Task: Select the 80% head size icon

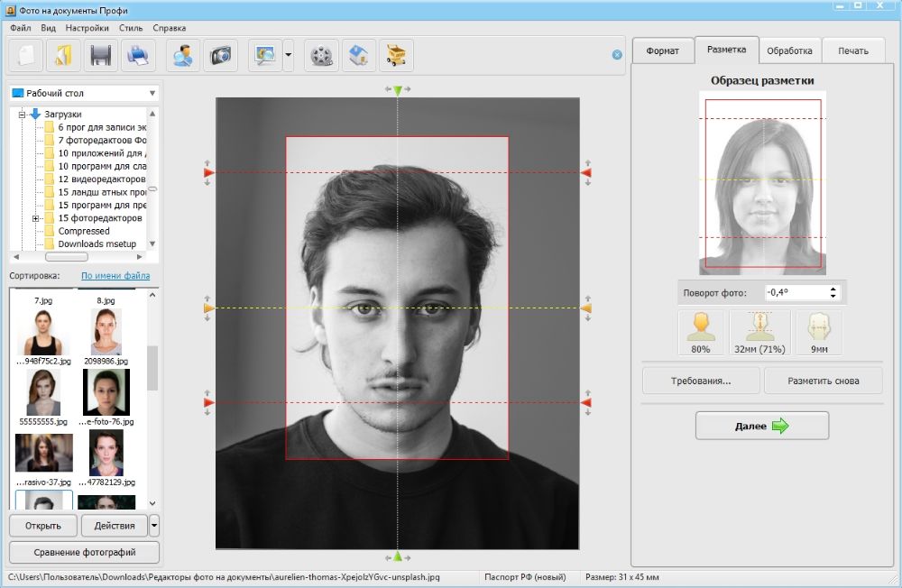Action: point(701,332)
